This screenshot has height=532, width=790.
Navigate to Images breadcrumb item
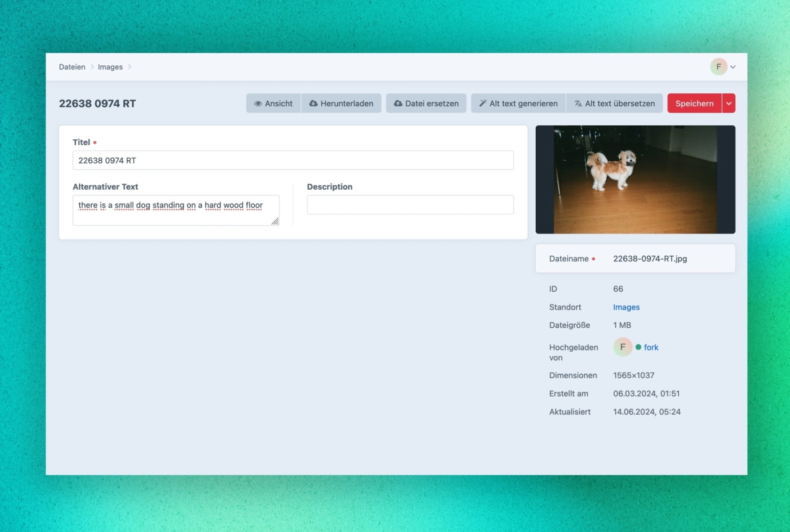pyautogui.click(x=110, y=67)
